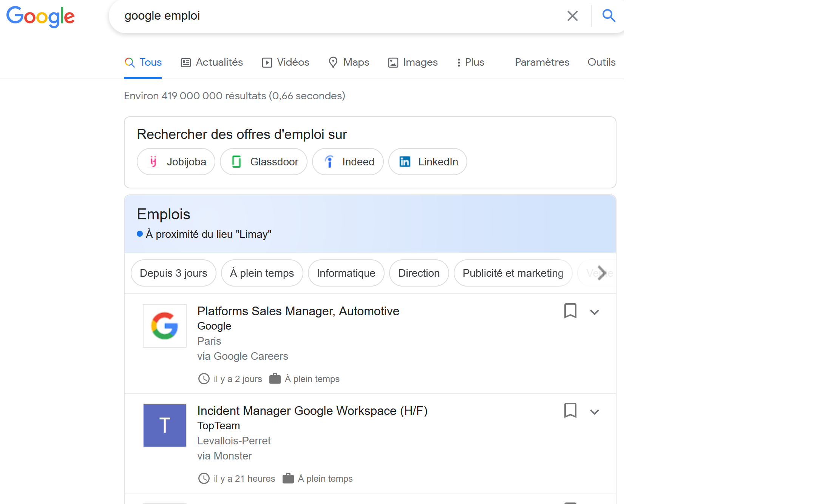Open Outils
The image size is (839, 504).
[601, 62]
